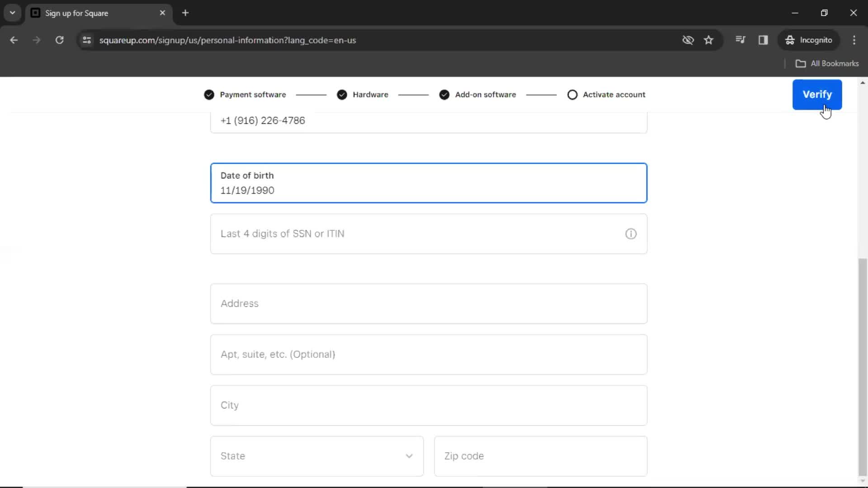Image resolution: width=868 pixels, height=488 pixels.
Task: Click the browser forward arrow
Action: tap(37, 40)
